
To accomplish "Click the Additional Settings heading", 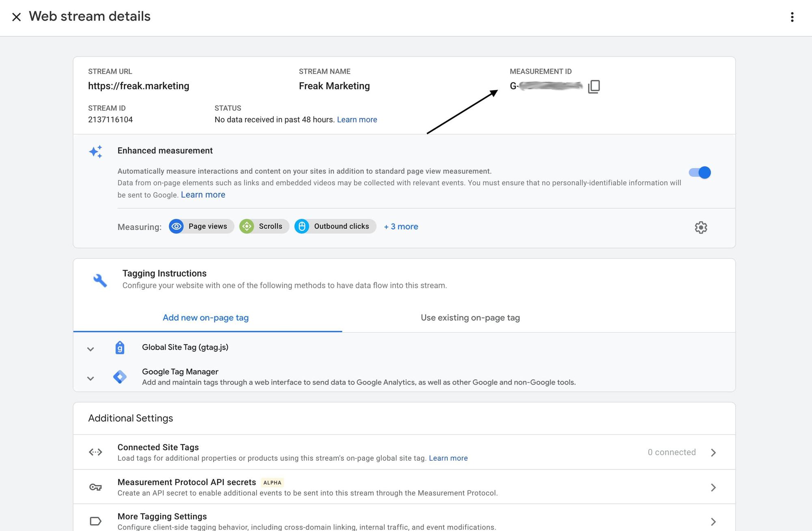I will click(130, 418).
